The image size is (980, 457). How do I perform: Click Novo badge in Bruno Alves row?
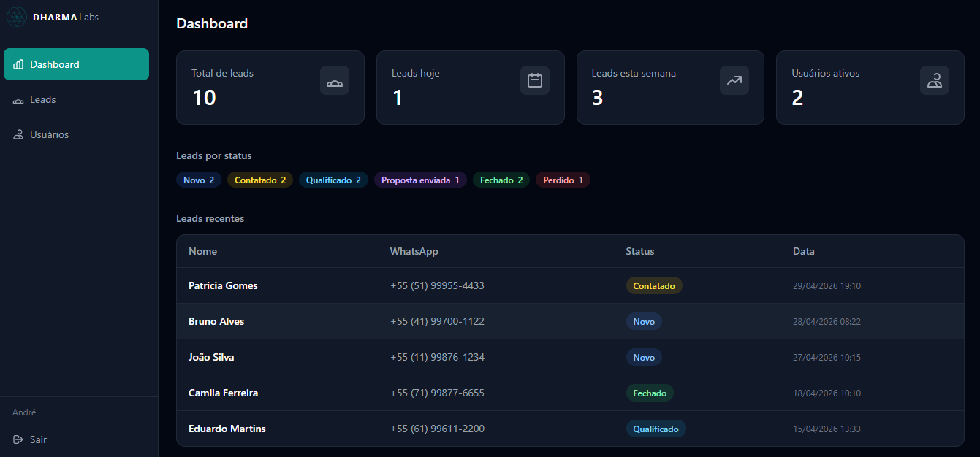(x=644, y=321)
